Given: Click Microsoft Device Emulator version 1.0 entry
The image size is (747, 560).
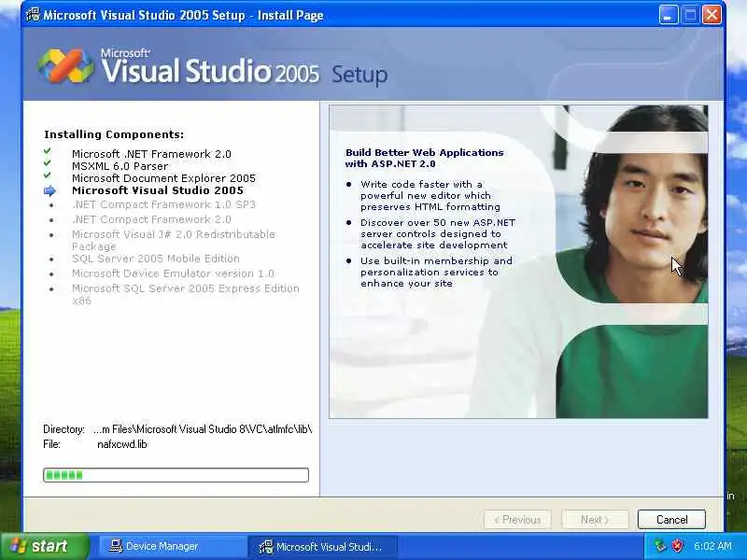Looking at the screenshot, I should click(x=173, y=273).
